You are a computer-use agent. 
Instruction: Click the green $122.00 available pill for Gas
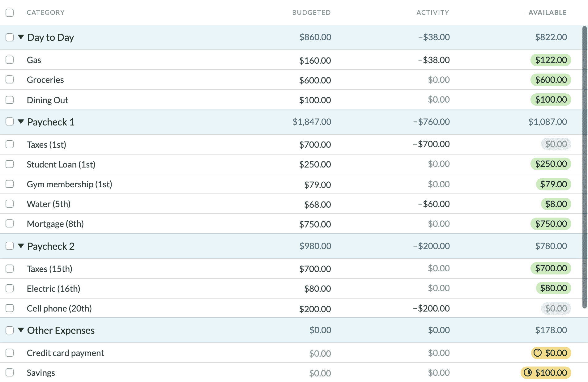551,60
